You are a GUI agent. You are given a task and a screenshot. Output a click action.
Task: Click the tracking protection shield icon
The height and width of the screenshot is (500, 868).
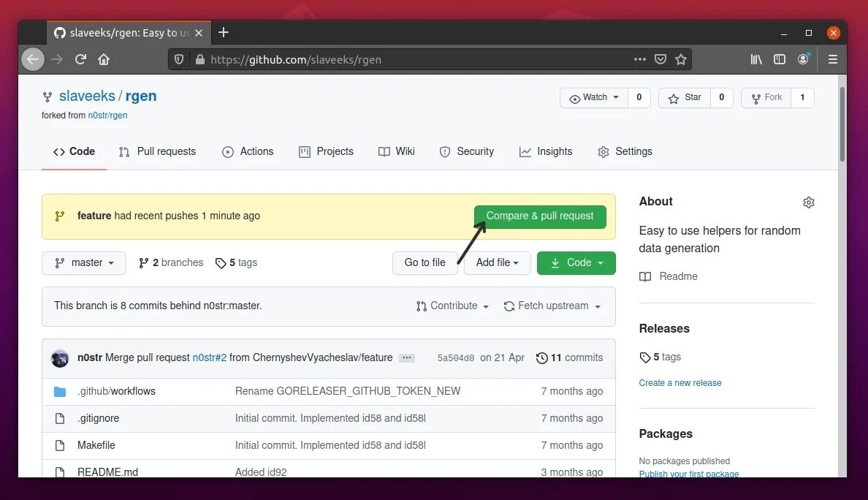pos(179,59)
